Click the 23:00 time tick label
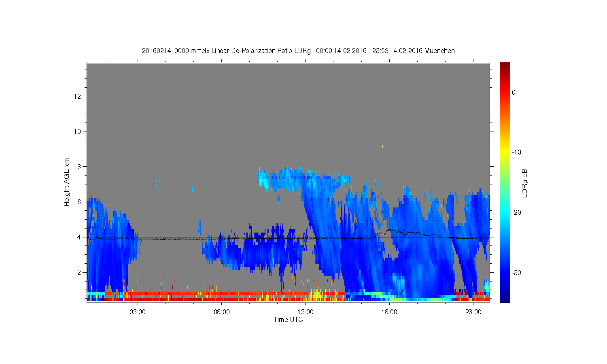This screenshot has width=607, height=364. click(473, 312)
